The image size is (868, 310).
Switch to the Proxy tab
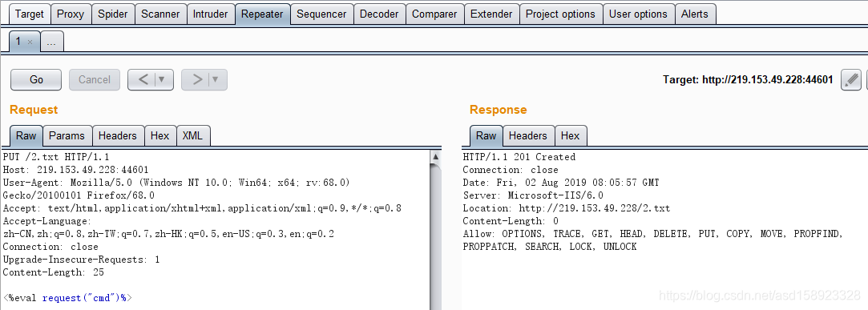(71, 14)
